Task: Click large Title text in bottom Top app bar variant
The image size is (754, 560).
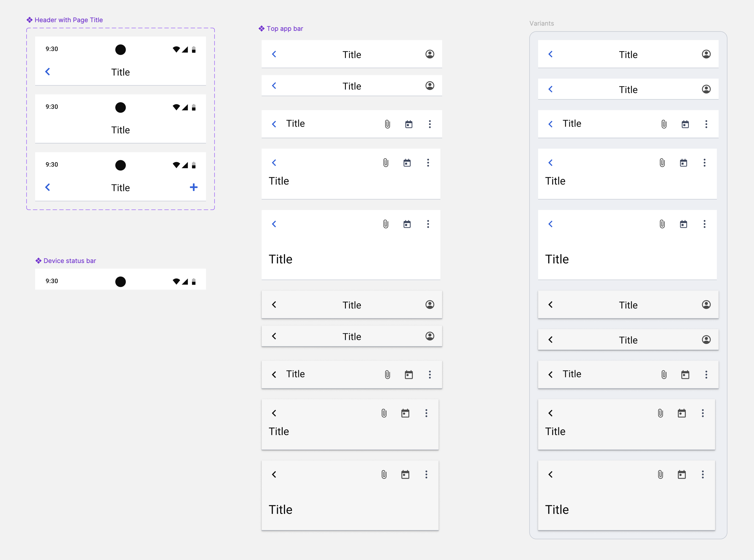Action: pos(280,510)
